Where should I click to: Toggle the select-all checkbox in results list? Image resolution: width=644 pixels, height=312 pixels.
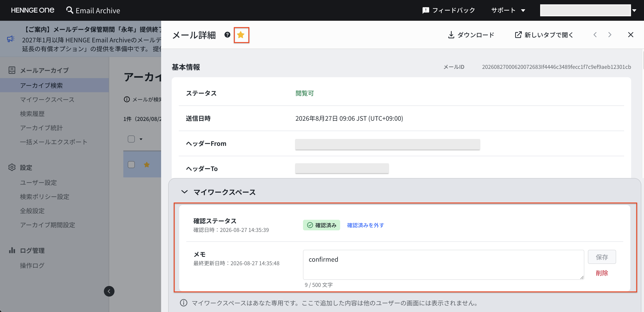pos(131,139)
